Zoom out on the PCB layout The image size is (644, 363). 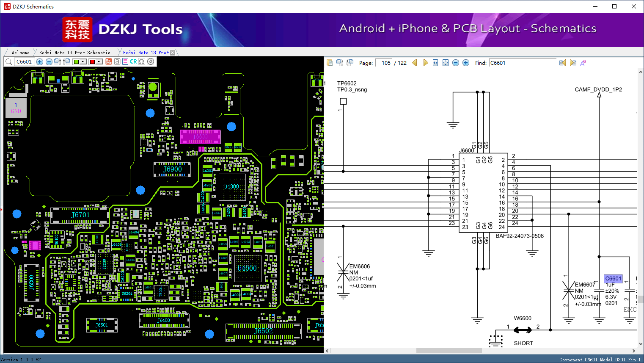click(49, 62)
